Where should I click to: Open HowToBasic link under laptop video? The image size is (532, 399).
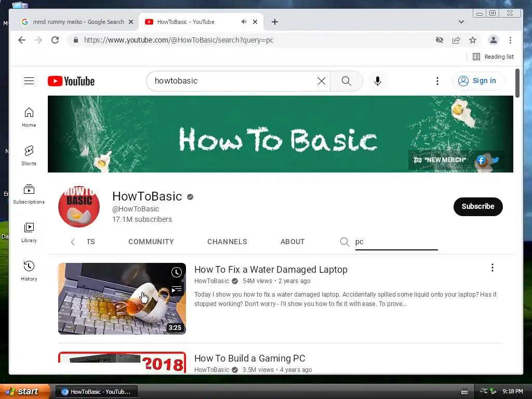coord(211,281)
